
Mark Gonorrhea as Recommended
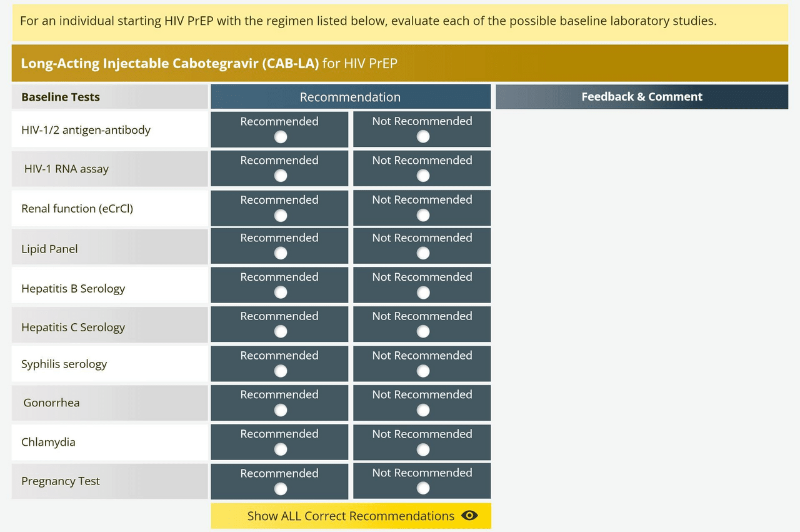coord(281,410)
